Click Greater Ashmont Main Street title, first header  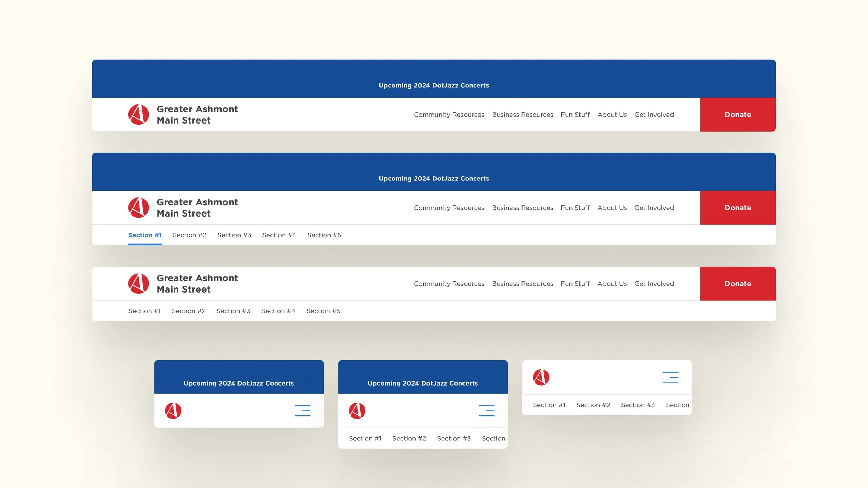pyautogui.click(x=197, y=115)
